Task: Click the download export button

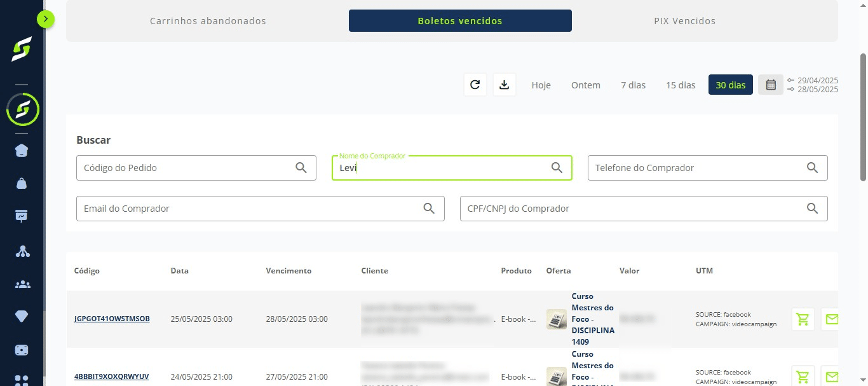Action: (x=505, y=85)
